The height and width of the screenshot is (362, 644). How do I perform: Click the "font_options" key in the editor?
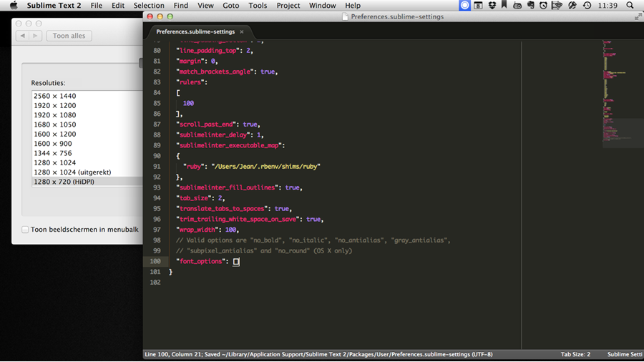201,261
